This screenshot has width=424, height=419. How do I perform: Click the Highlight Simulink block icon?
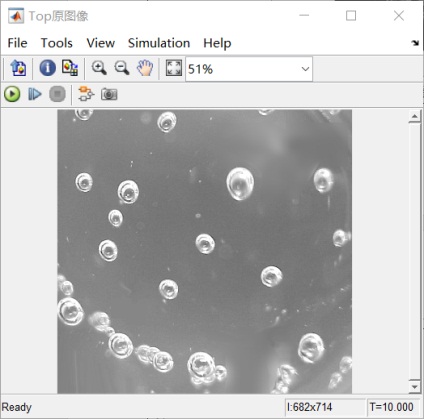click(x=86, y=94)
